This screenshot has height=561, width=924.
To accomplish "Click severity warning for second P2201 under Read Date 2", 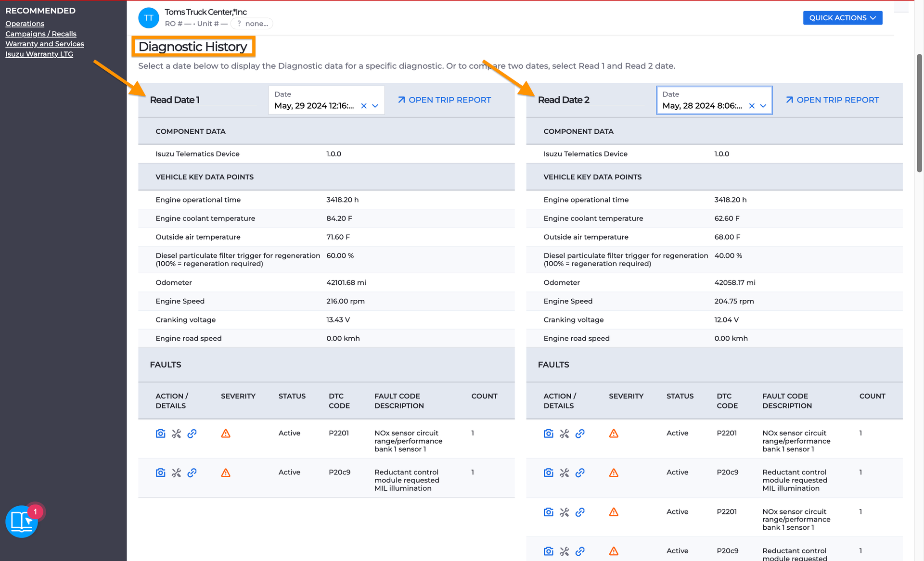I will 614,512.
